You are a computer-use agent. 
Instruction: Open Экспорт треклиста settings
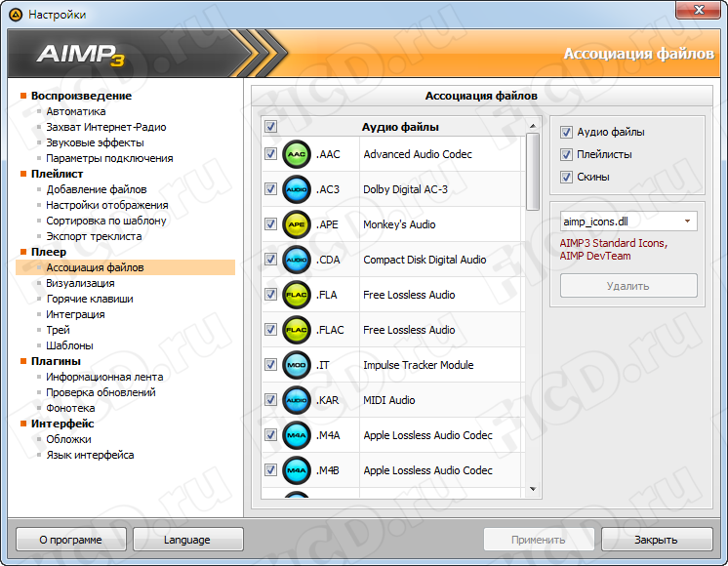click(94, 236)
